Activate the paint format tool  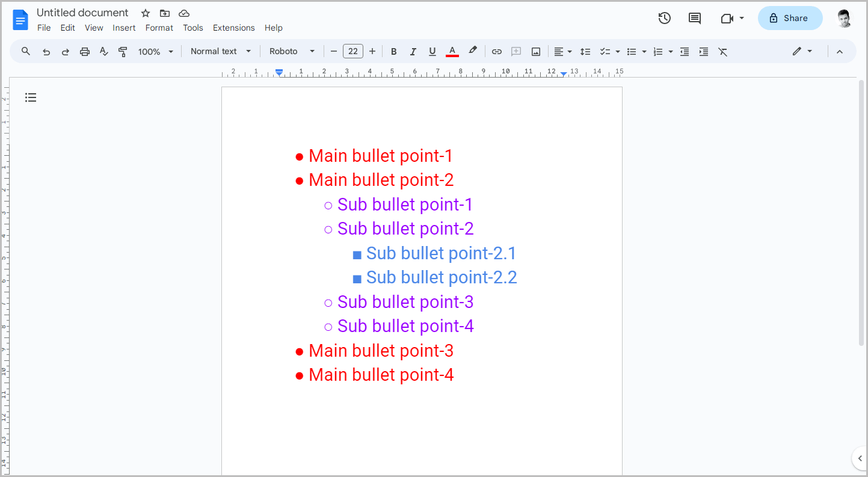point(123,52)
